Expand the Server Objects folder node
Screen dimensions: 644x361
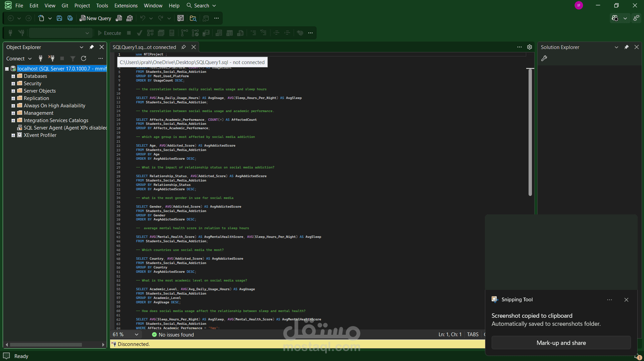tap(13, 91)
